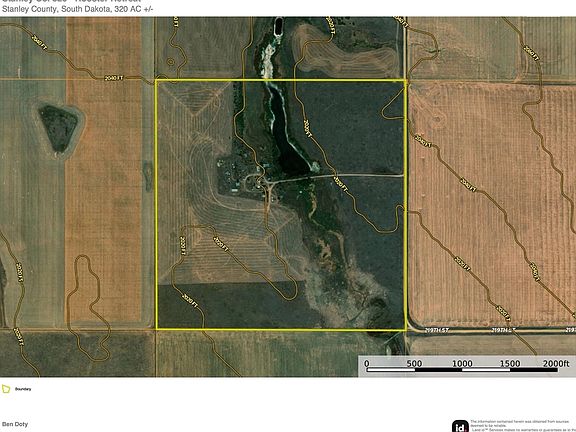Click the northeast corner of yellow boundary

pyautogui.click(x=406, y=80)
